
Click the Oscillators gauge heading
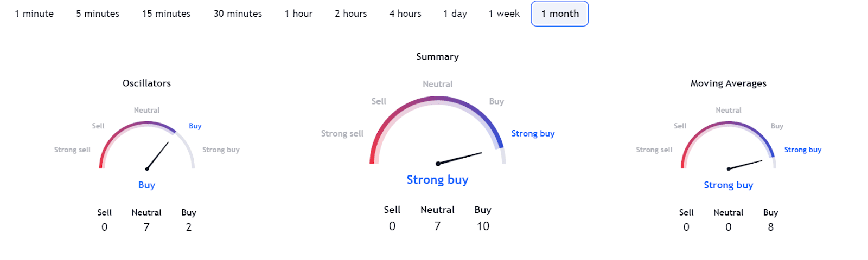pos(146,83)
